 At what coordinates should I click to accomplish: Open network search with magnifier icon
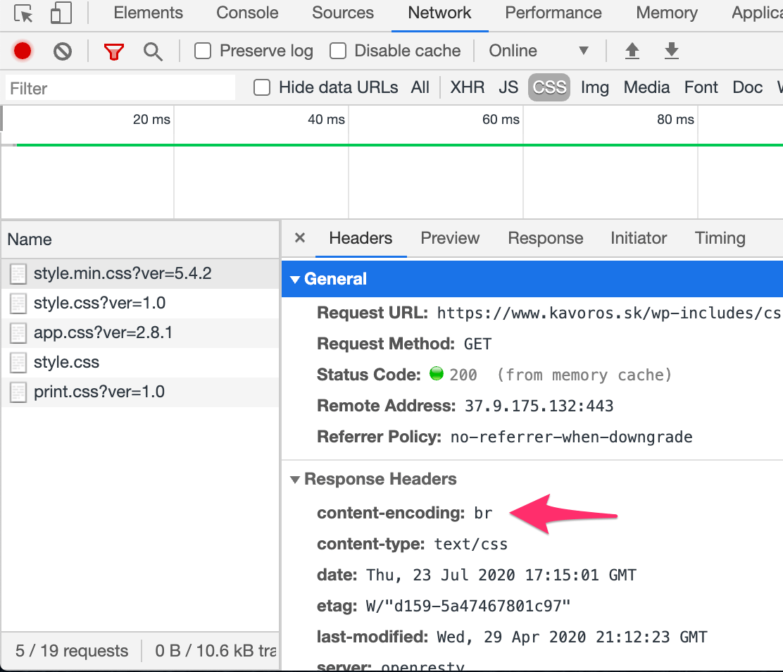pos(153,51)
